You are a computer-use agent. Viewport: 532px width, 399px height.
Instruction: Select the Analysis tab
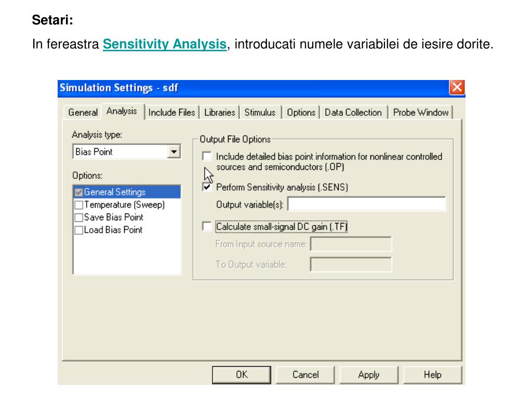click(122, 111)
